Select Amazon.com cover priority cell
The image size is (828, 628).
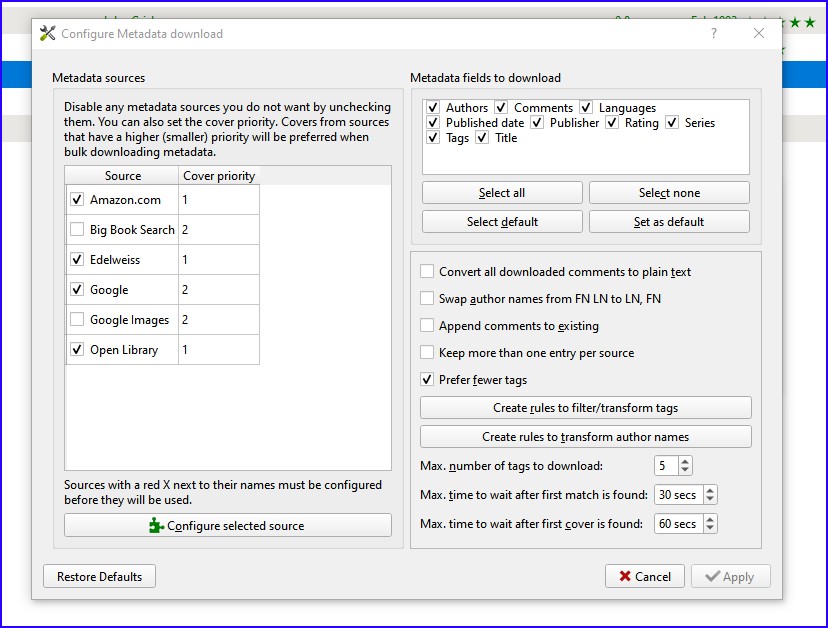[219, 200]
